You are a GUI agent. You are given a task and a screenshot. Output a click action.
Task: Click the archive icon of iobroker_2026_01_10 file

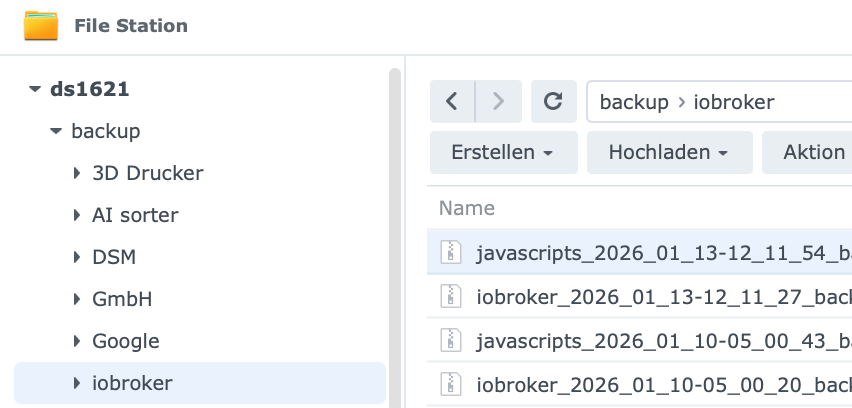(x=452, y=382)
